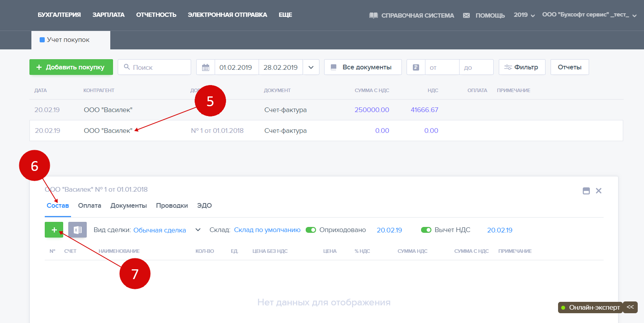Click the Справочная система link
The width and height of the screenshot is (644, 323).
[418, 15]
